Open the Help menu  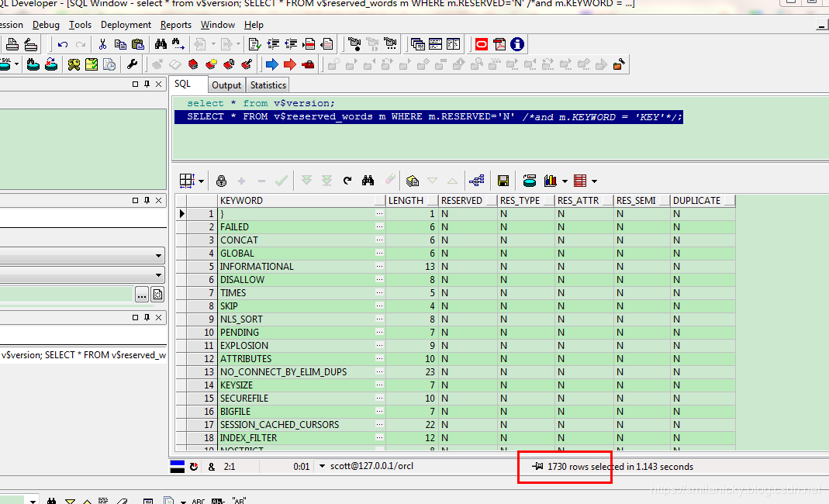(x=254, y=25)
